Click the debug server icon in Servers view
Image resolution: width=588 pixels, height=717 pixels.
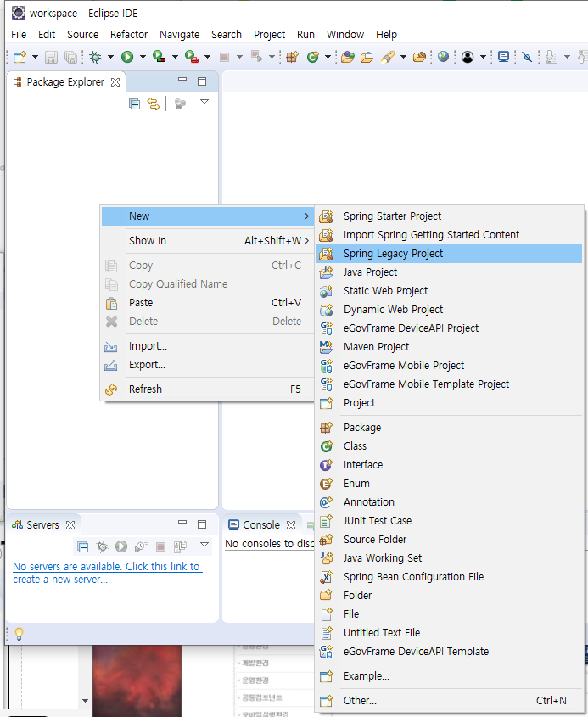[102, 547]
